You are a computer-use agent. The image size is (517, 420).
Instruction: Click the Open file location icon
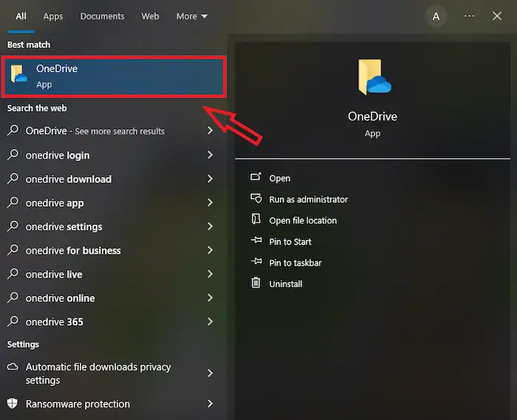click(256, 220)
